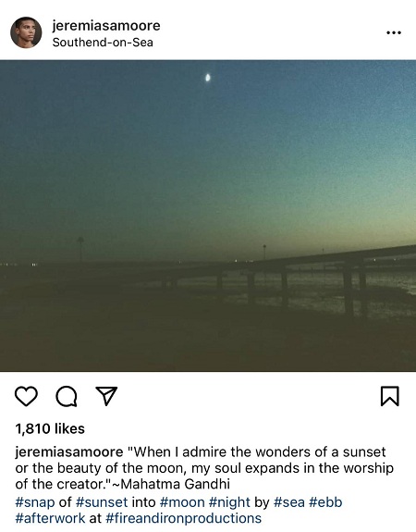Open the three-dot options menu
416x532 pixels.
[x=394, y=32]
